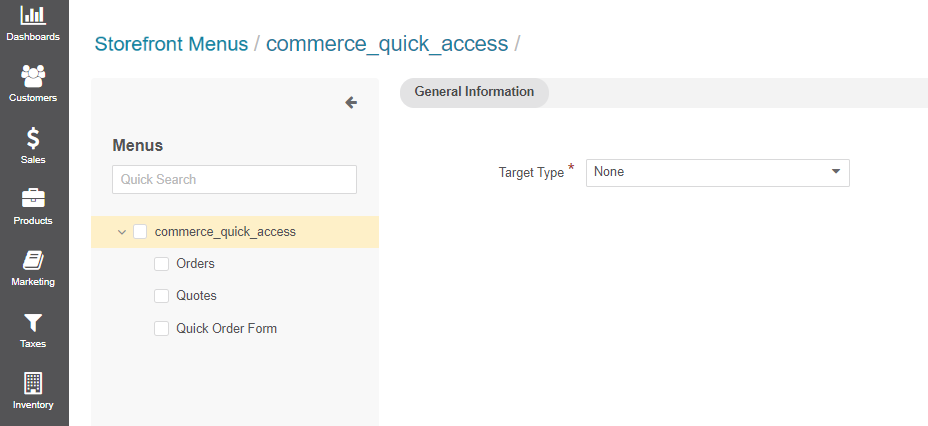928x426 pixels.
Task: Focus the Quick Search field
Action: pyautogui.click(x=234, y=180)
